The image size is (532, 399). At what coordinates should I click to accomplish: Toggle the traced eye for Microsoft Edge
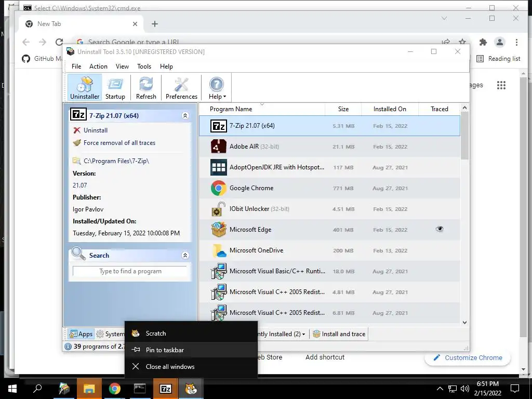pos(440,229)
